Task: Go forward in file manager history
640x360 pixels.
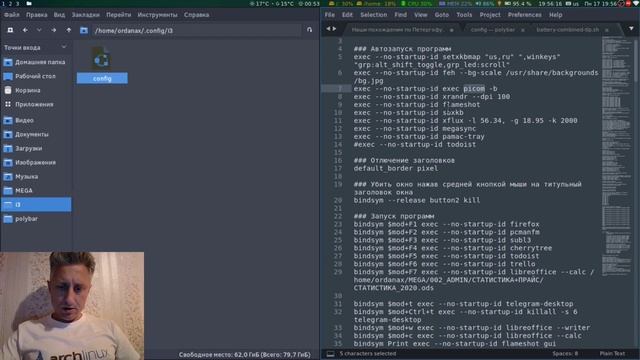Action: pyautogui.click(x=53, y=30)
